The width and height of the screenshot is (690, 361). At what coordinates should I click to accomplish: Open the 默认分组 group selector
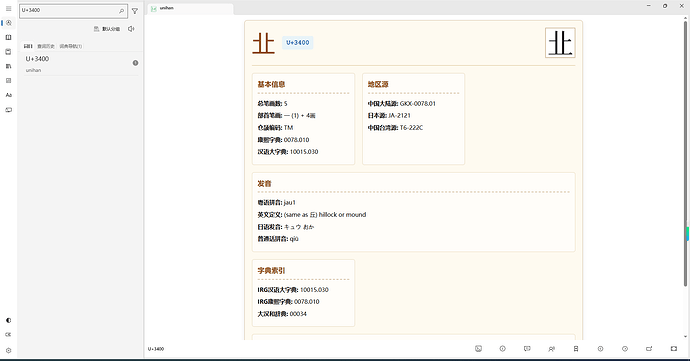click(x=107, y=29)
